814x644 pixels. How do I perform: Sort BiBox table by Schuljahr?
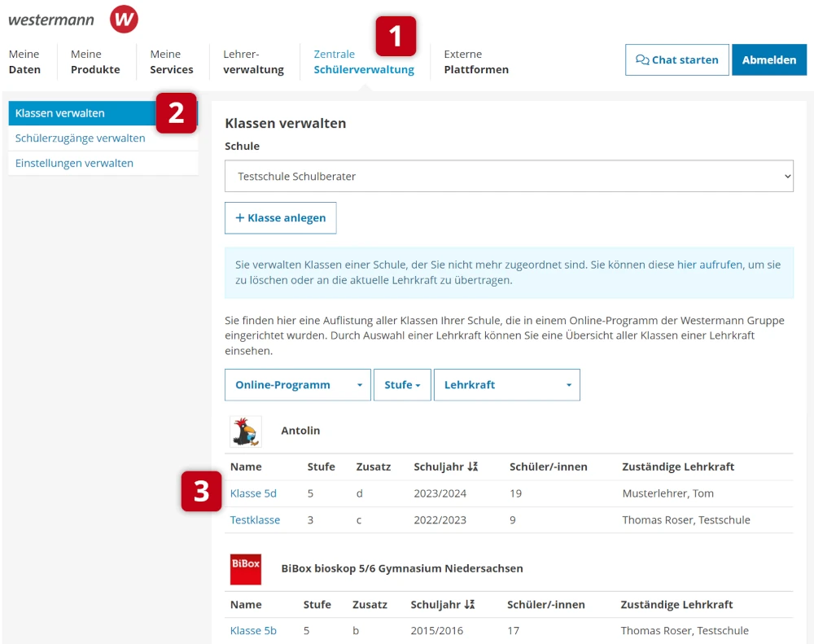tap(443, 605)
